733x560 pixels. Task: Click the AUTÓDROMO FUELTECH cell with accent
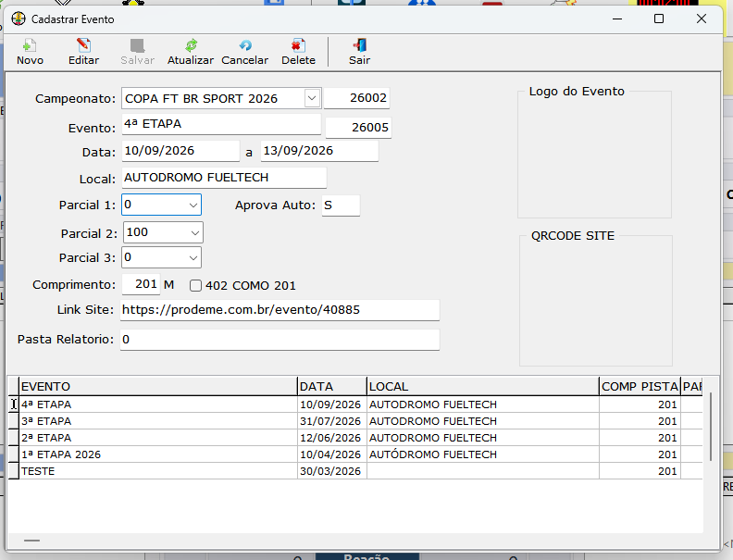[483, 454]
